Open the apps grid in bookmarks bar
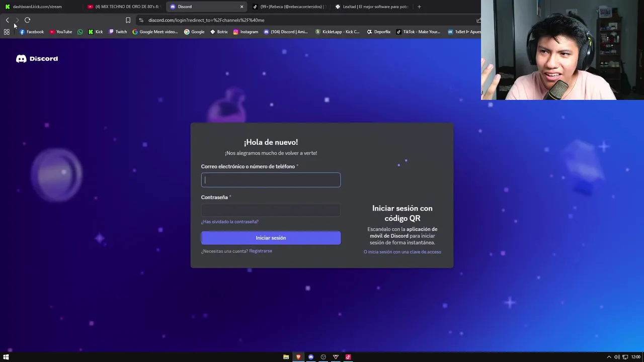644x362 pixels. point(7,32)
